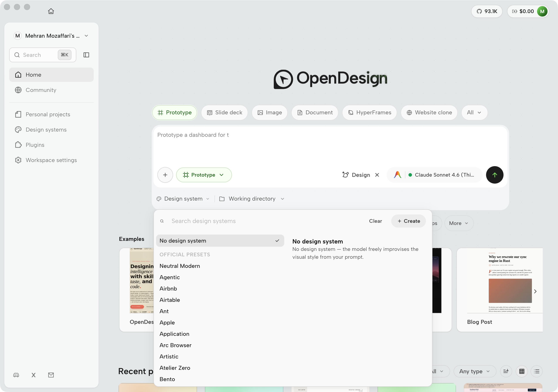Click the next arrow on examples carousel

click(535, 291)
